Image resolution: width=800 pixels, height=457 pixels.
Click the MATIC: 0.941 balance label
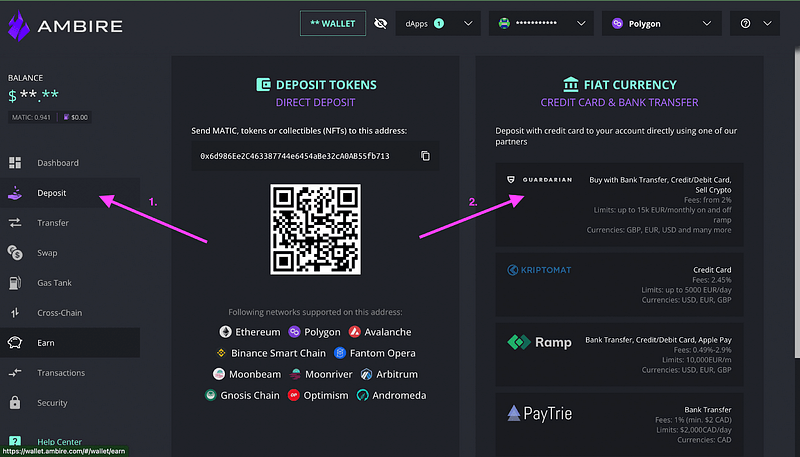pyautogui.click(x=31, y=117)
